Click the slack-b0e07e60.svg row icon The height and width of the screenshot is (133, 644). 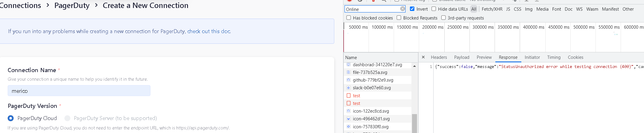point(348,87)
